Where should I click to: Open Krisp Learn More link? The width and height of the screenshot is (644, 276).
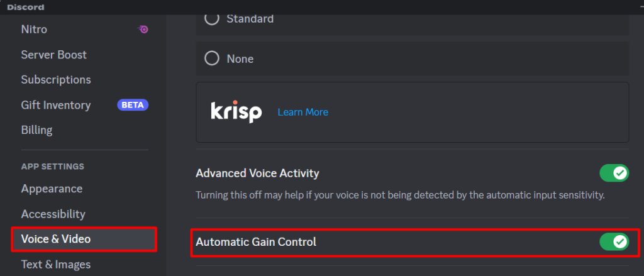303,112
